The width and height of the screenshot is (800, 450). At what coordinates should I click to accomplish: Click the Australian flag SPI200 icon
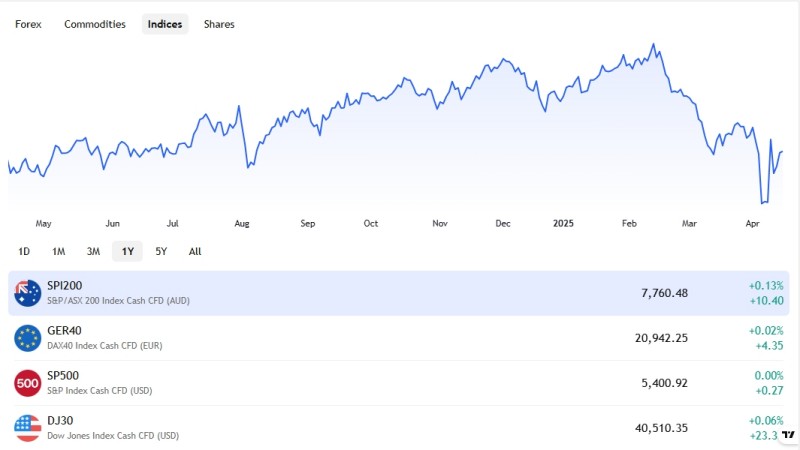coord(27,293)
